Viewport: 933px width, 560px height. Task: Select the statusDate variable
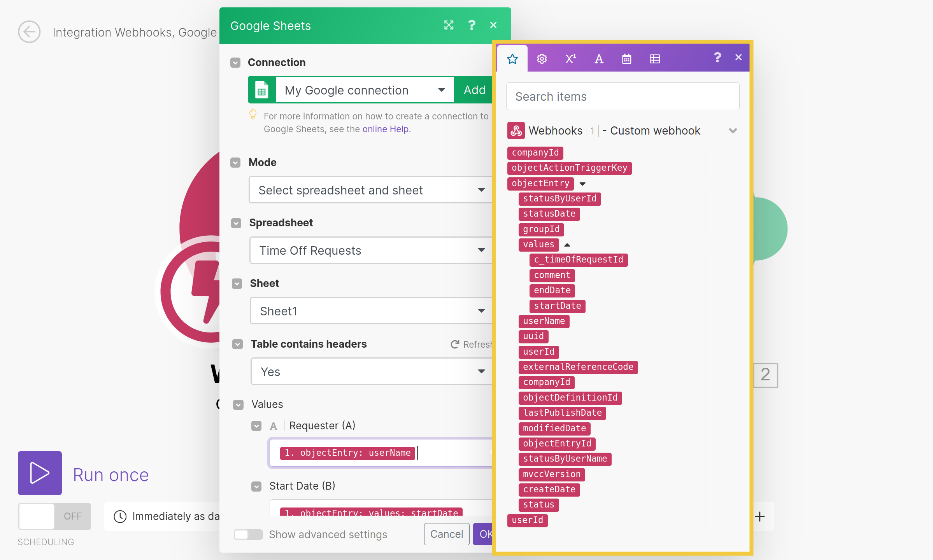click(x=549, y=214)
